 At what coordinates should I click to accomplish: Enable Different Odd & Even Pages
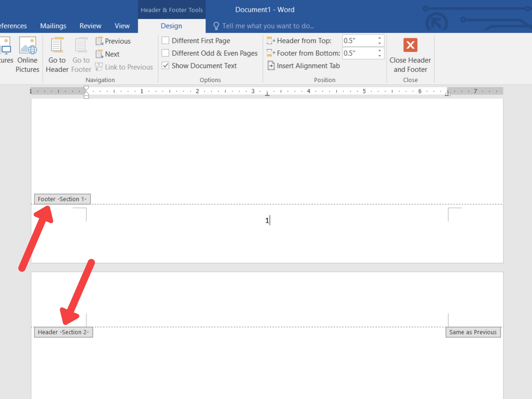165,53
